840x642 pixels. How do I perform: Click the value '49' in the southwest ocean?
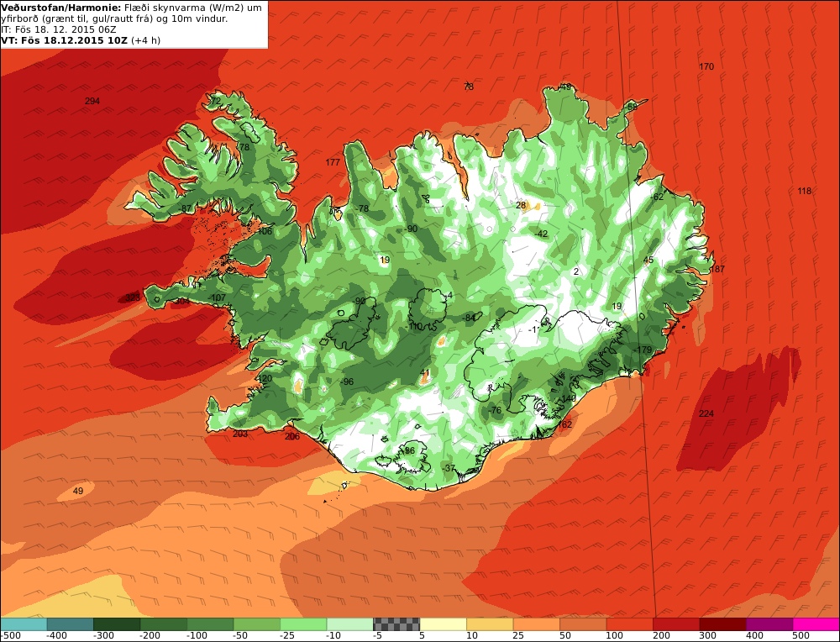(77, 491)
